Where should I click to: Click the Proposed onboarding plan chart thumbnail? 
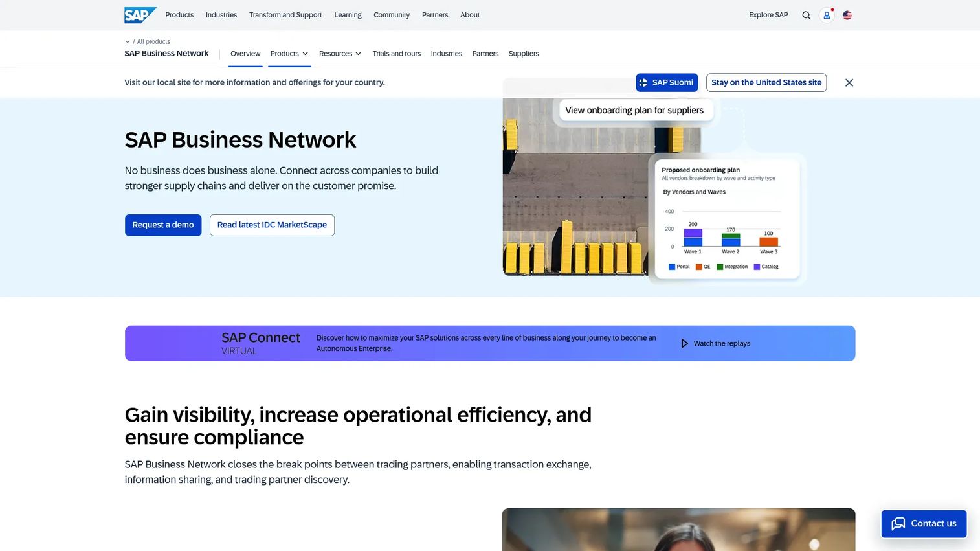(x=728, y=218)
